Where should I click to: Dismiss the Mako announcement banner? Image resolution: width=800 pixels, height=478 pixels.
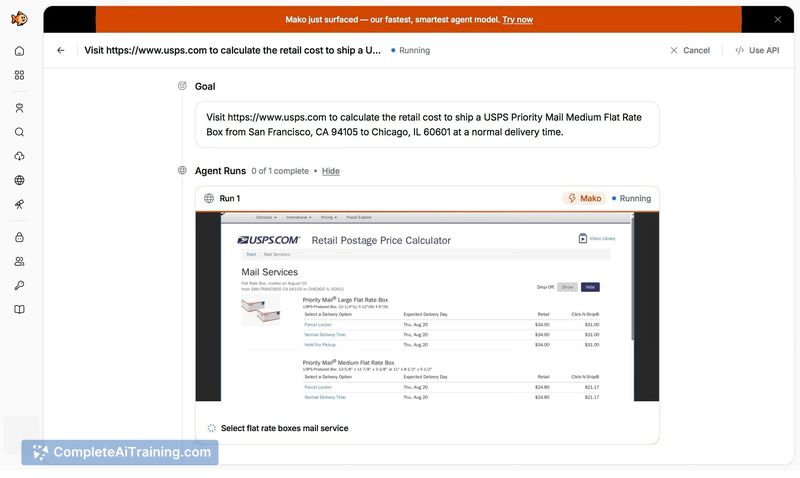[778, 19]
